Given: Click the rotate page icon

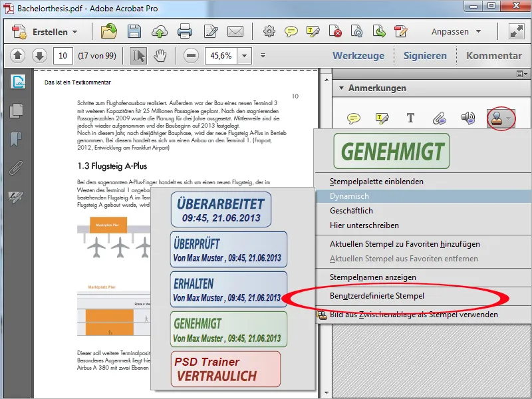Looking at the screenshot, I should coord(357,31).
